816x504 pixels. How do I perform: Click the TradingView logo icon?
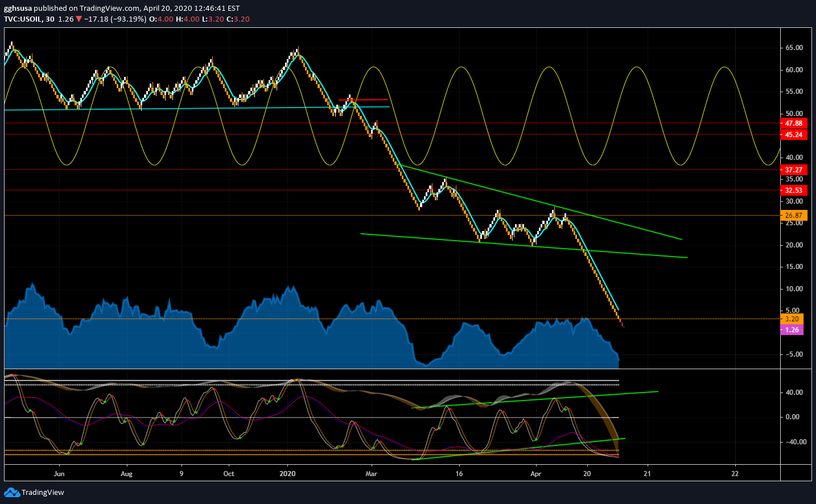tap(11, 492)
